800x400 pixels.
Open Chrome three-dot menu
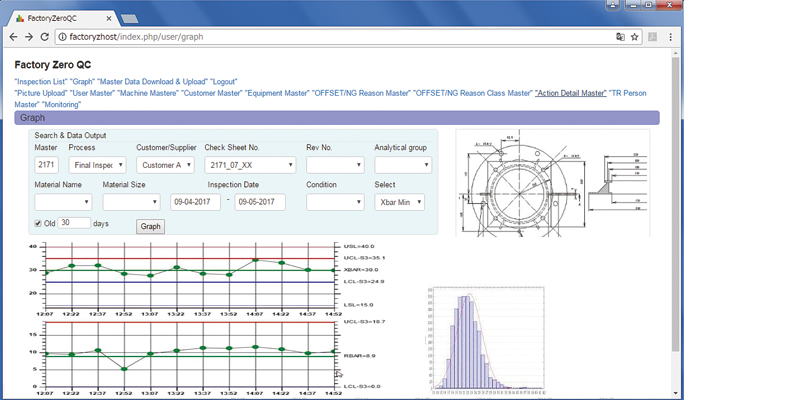pos(670,37)
